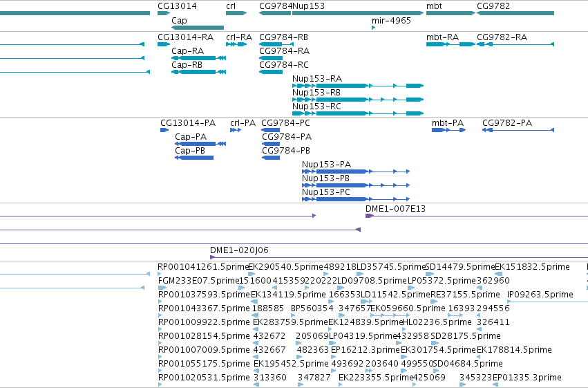Select the CG13014 gene label

177,6
